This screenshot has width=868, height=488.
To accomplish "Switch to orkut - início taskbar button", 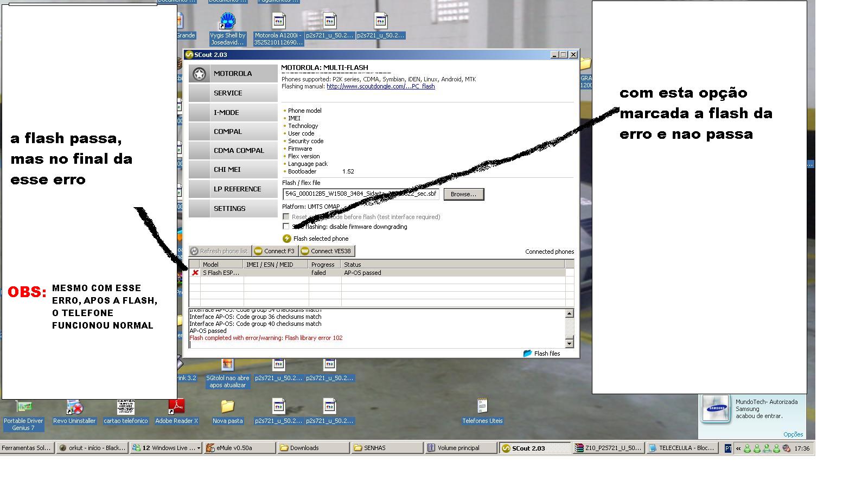I will 92,448.
